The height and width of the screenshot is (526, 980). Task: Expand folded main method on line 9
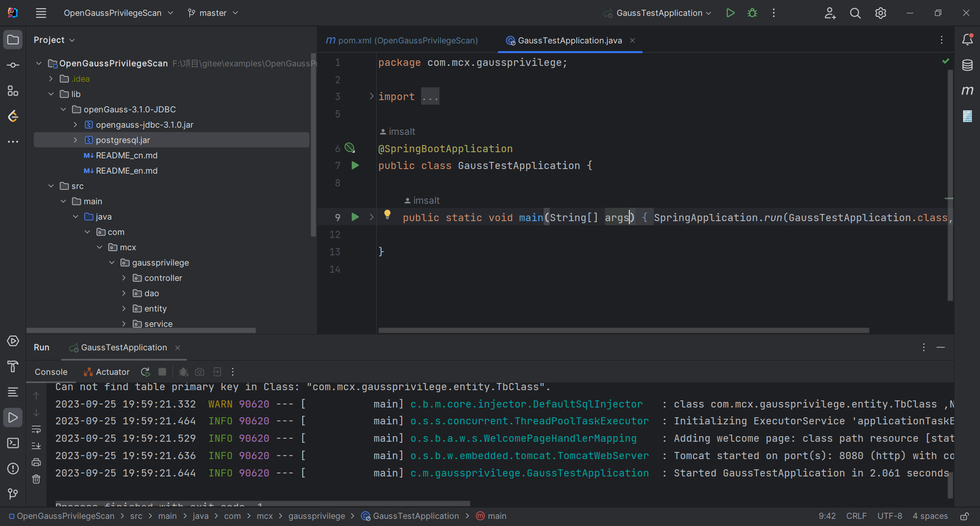(x=372, y=217)
